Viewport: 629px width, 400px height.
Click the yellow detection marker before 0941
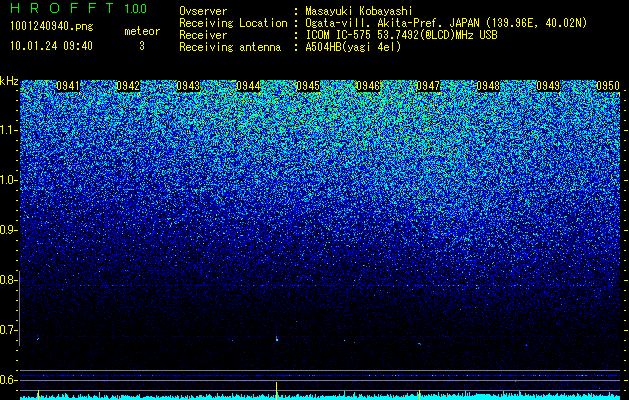click(38, 394)
